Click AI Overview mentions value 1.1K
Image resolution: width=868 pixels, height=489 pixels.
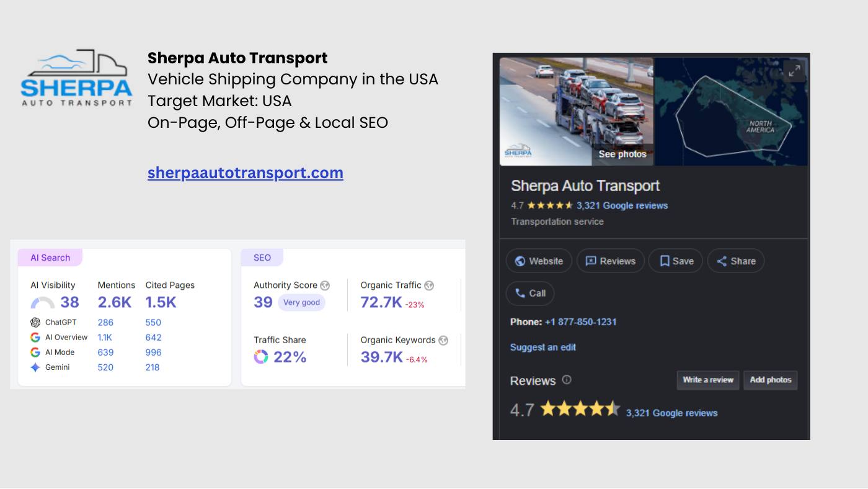pos(105,337)
